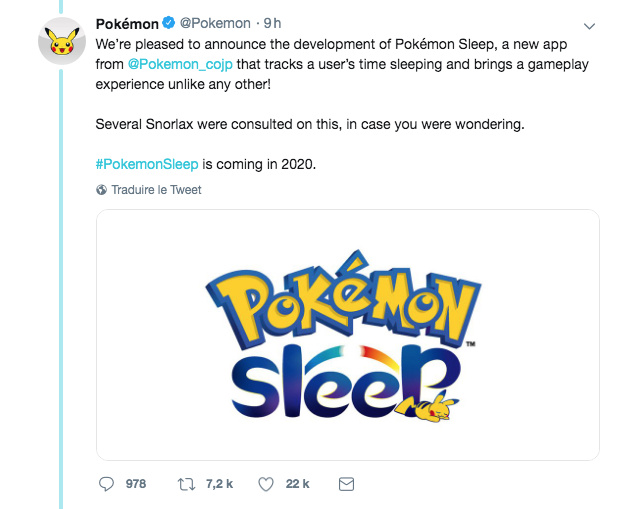
Task: Open the tweet options chevron menu
Action: [x=589, y=26]
